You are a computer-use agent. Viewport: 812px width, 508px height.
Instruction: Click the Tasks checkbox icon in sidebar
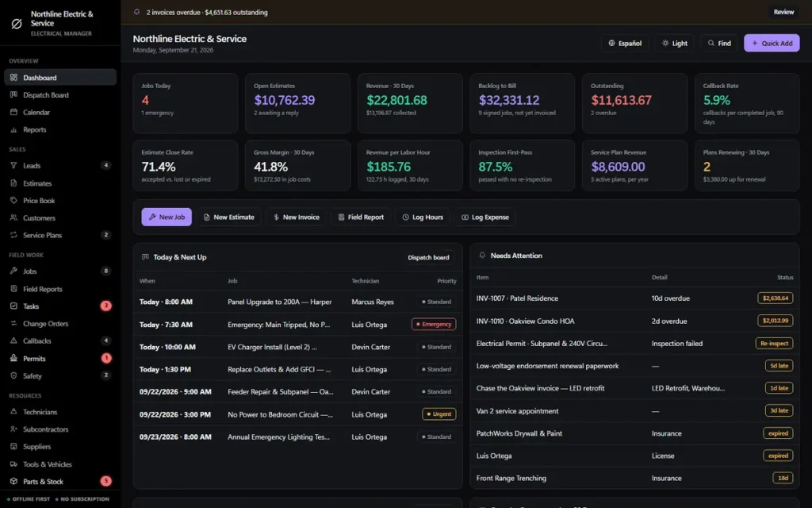point(14,306)
